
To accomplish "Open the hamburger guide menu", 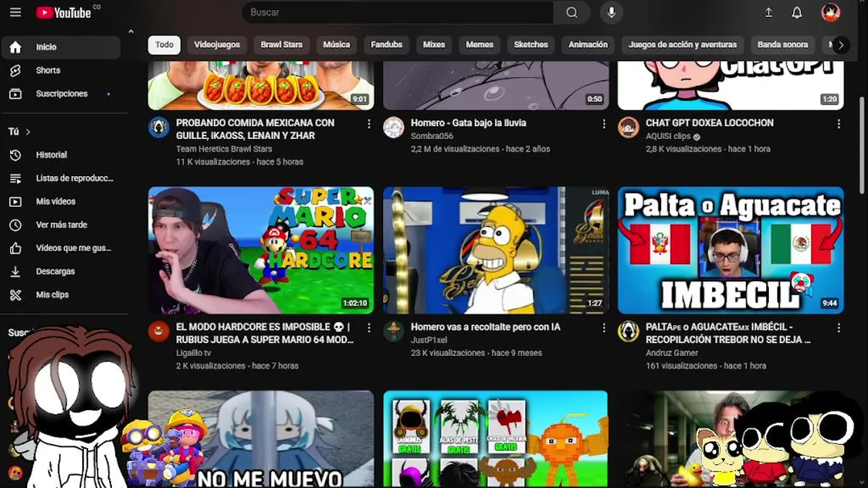I will pyautogui.click(x=16, y=12).
